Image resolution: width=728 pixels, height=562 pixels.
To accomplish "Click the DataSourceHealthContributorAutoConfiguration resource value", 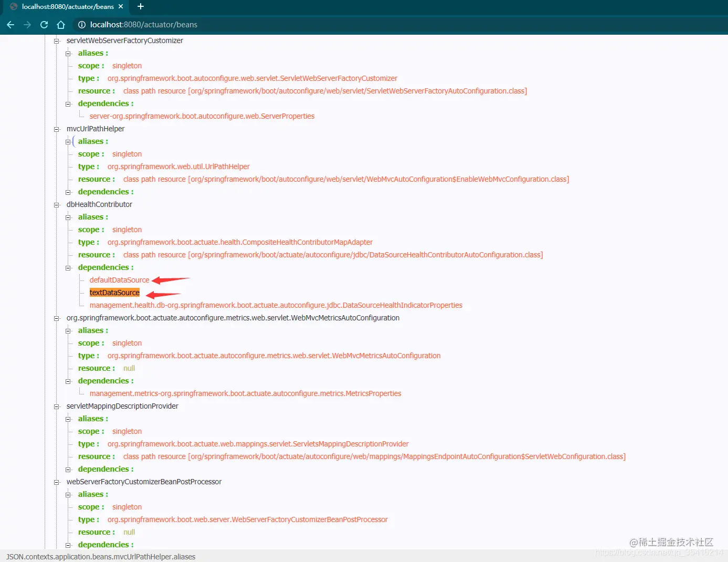I will pyautogui.click(x=333, y=255).
